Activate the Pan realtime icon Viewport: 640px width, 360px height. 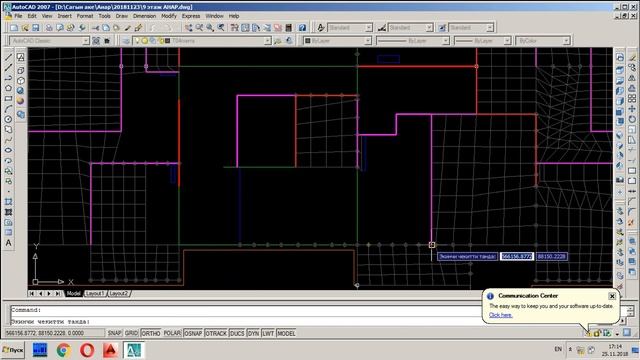point(188,28)
